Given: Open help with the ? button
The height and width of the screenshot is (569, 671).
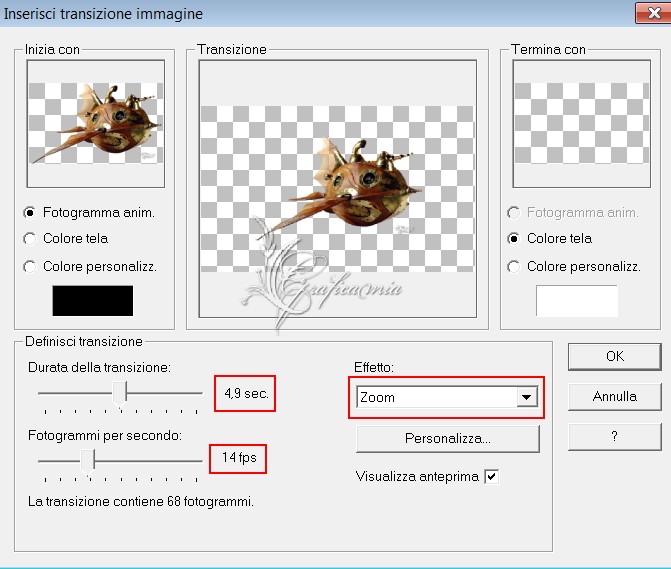Looking at the screenshot, I should pyautogui.click(x=615, y=436).
